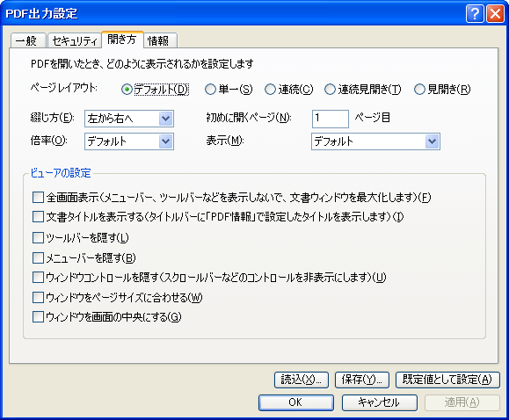
Task: Confirm with the OK button
Action: (296, 402)
